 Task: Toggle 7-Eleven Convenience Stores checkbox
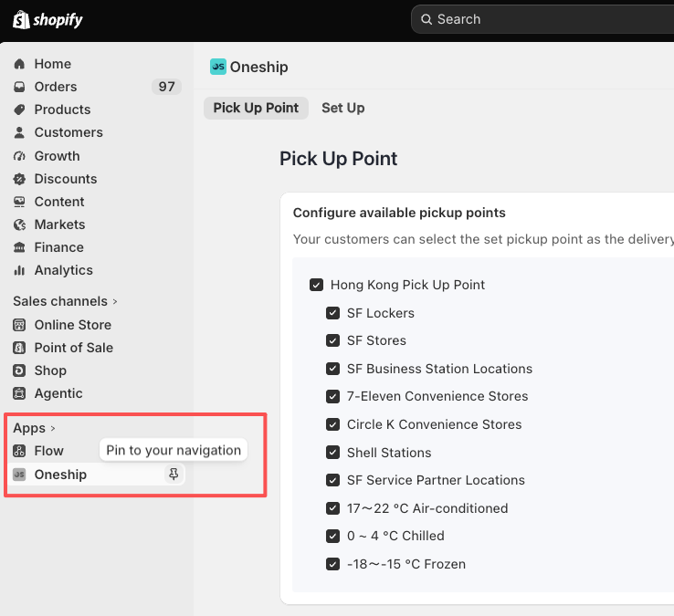[332, 396]
